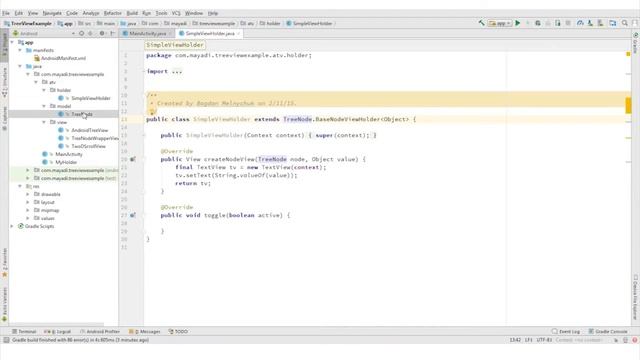Select AndroidManifest.xml in the project tree
Viewport: 640px width, 360px height.
tap(60, 58)
